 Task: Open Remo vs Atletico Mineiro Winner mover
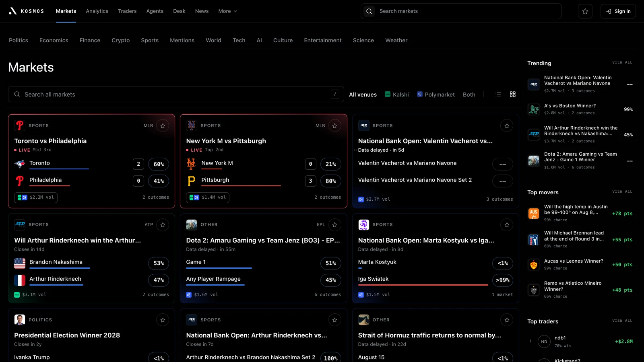point(580,290)
